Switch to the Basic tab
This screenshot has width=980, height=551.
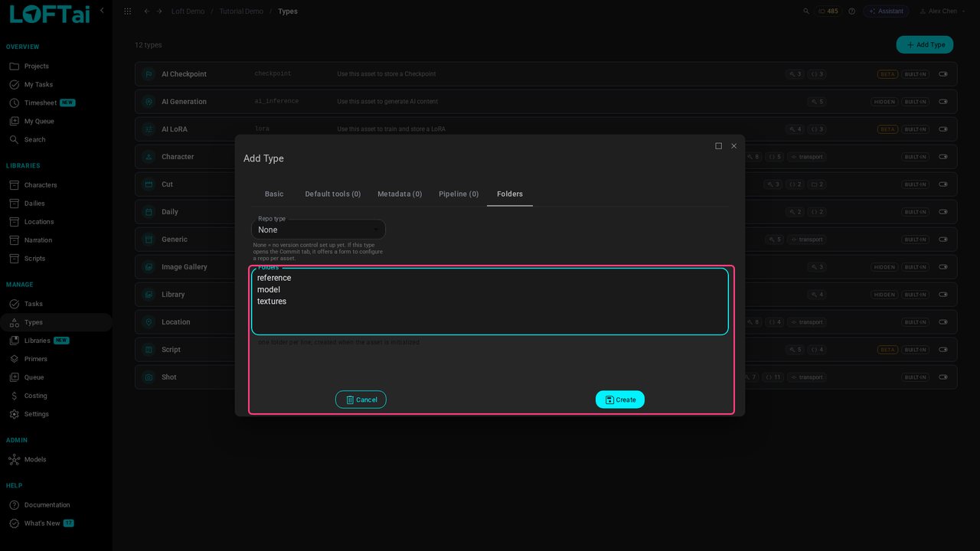pos(274,194)
